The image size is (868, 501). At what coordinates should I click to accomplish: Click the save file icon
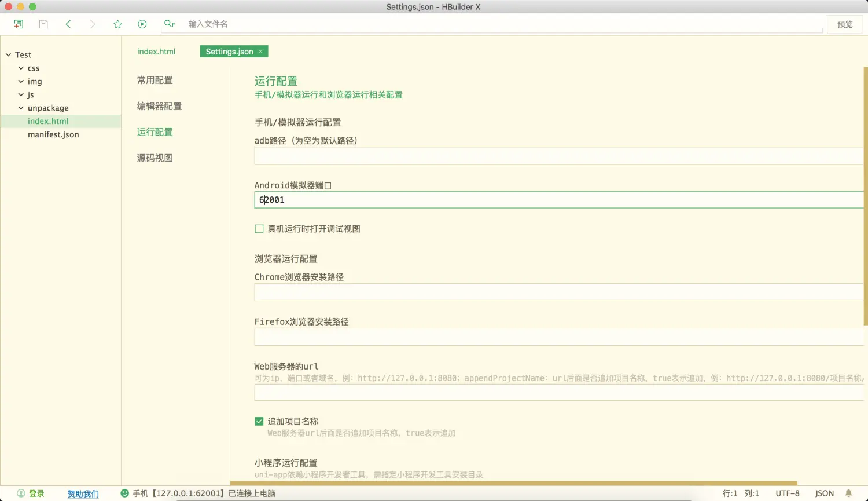tap(43, 24)
